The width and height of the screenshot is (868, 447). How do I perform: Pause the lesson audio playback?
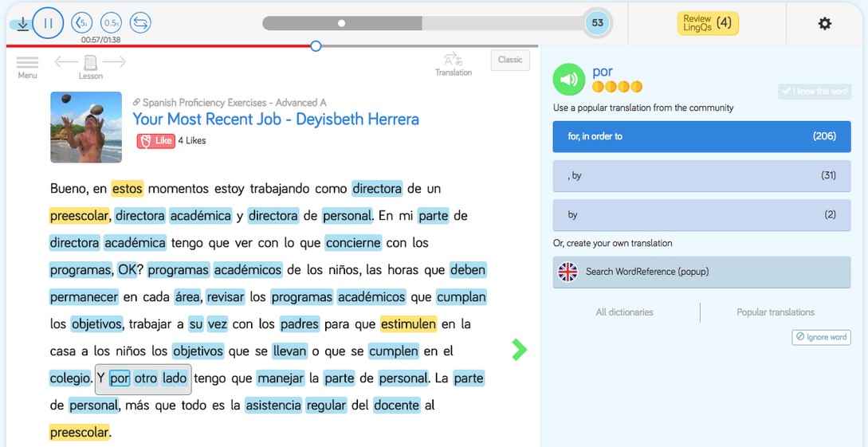point(48,23)
